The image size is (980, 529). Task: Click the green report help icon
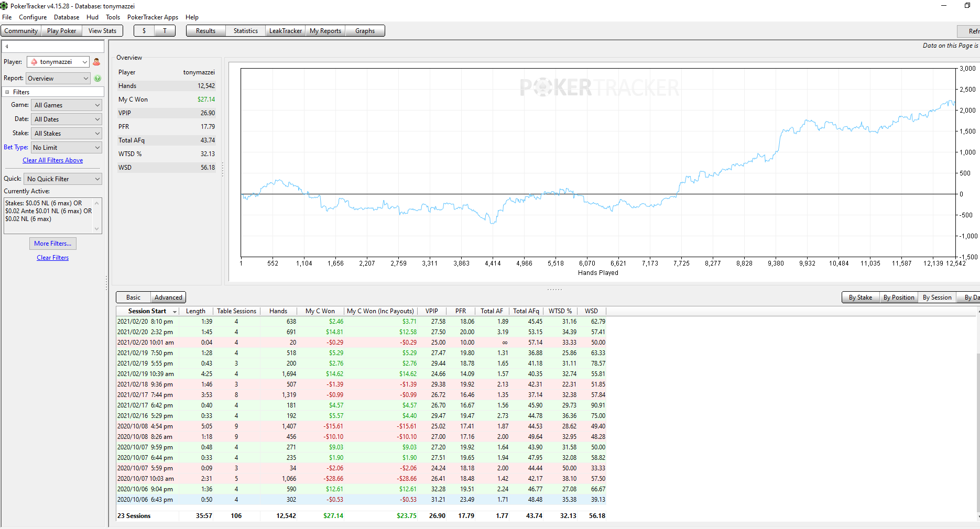(x=97, y=79)
